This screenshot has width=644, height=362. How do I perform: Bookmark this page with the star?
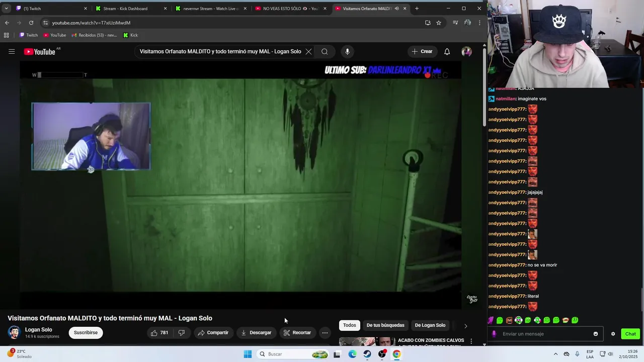click(439, 23)
